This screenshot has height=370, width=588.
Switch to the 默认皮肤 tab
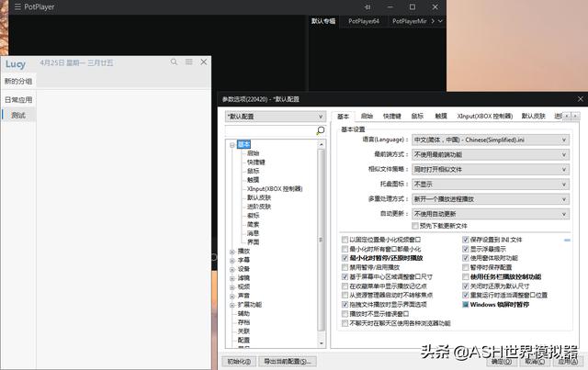[533, 117]
